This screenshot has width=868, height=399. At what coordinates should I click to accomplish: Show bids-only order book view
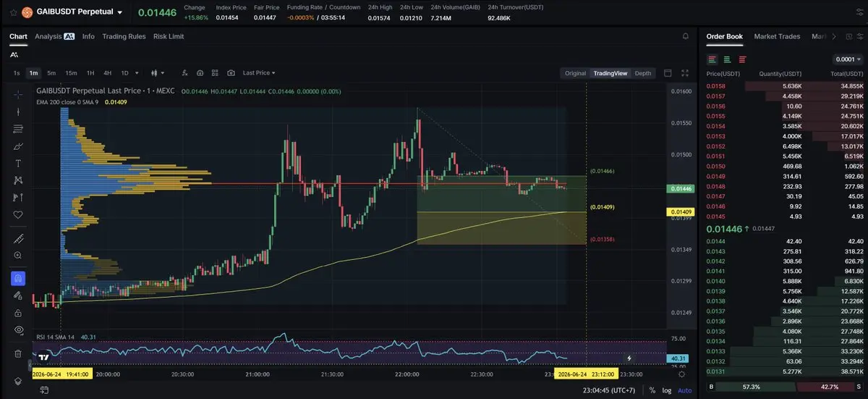[x=727, y=59]
